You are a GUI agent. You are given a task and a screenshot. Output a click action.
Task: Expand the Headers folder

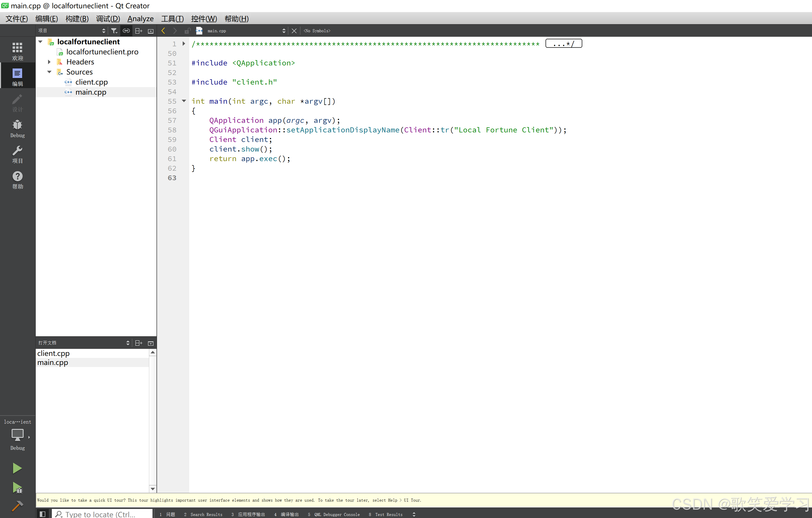(49, 62)
